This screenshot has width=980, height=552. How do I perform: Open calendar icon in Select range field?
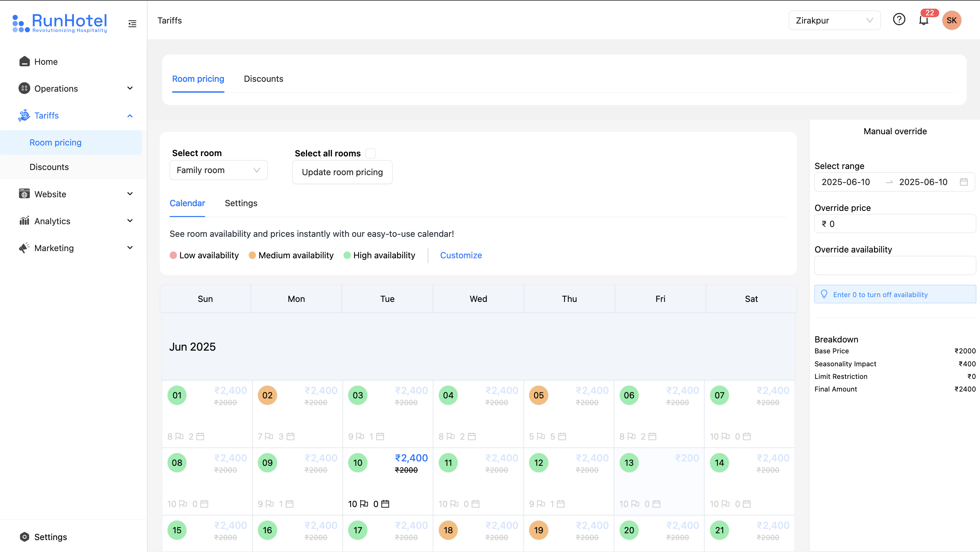963,182
